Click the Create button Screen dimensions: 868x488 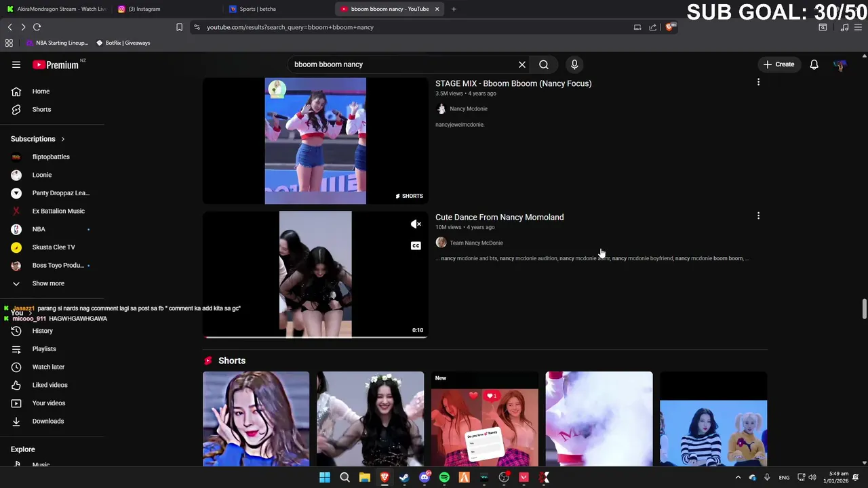778,64
